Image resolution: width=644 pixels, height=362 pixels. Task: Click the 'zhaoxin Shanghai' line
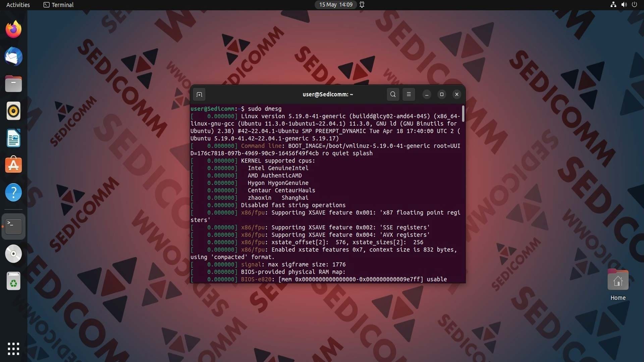(278, 198)
